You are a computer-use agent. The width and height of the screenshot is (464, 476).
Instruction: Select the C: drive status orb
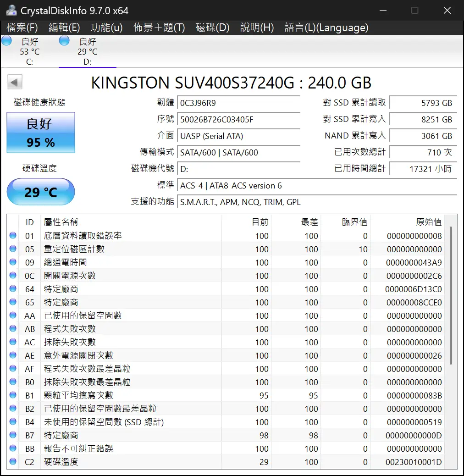click(7, 41)
